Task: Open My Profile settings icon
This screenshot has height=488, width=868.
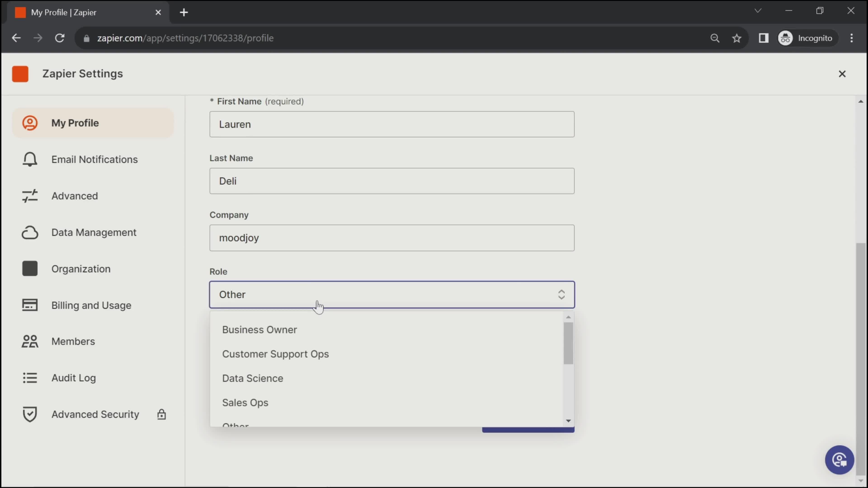Action: (x=30, y=123)
